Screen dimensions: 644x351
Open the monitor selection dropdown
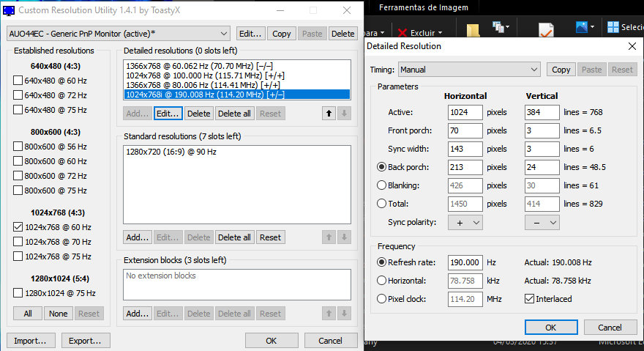[119, 34]
